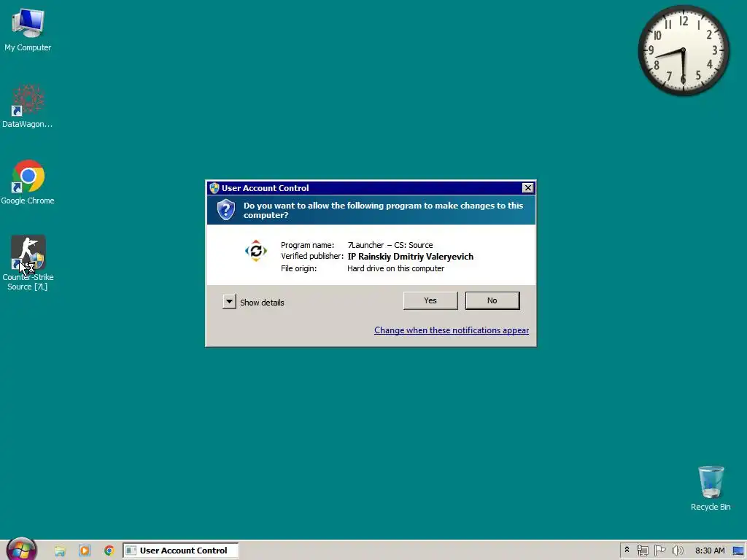Click Yes to allow 7Launcher

(430, 300)
